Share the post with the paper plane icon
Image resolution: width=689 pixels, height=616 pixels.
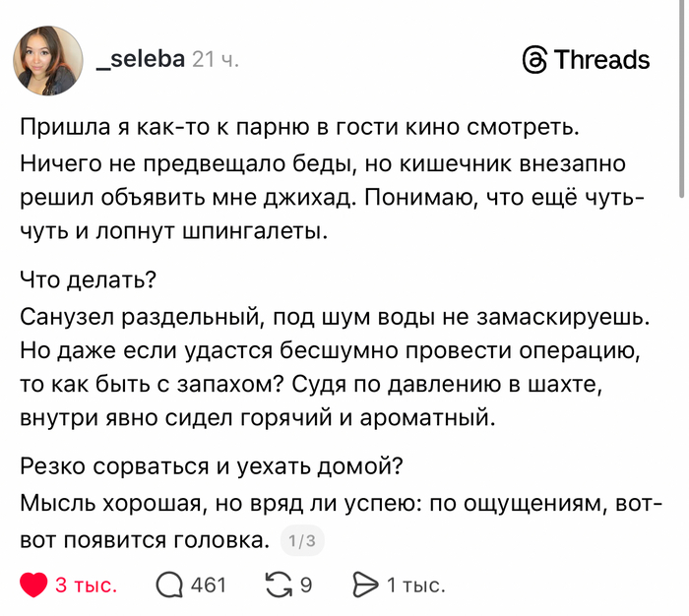[x=365, y=585]
